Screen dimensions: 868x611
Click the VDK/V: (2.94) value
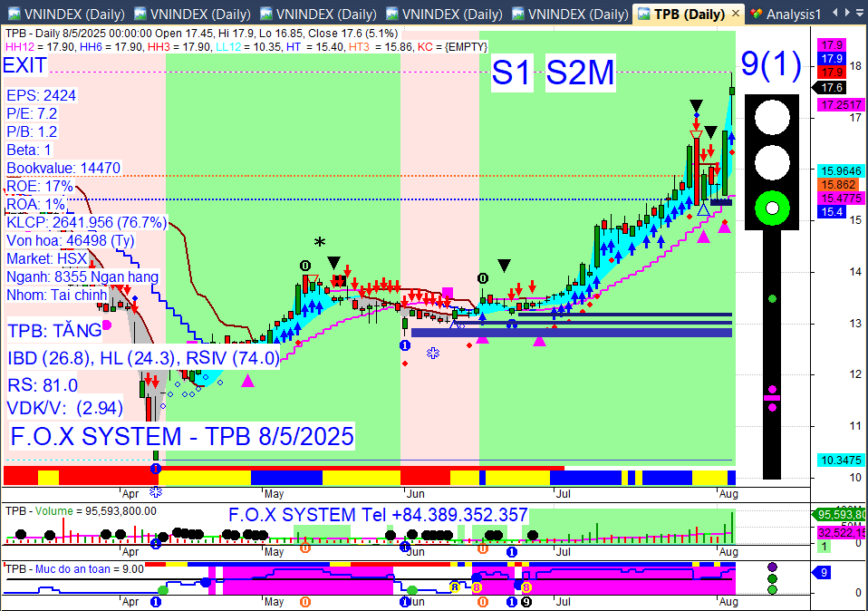point(64,408)
